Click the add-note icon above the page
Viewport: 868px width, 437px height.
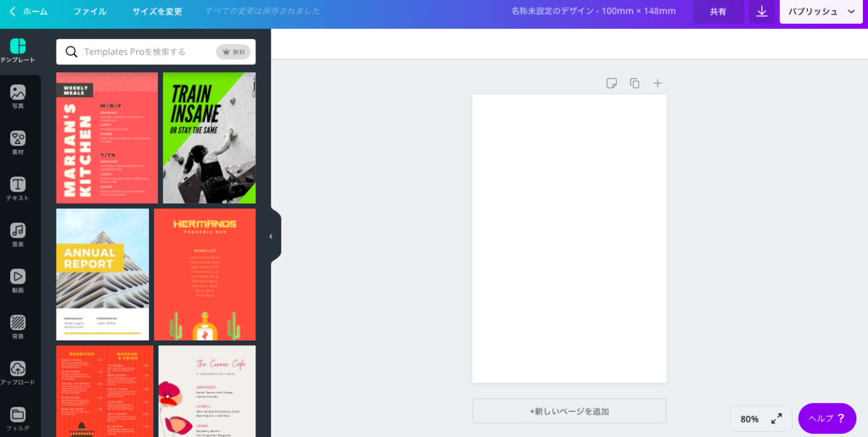612,83
